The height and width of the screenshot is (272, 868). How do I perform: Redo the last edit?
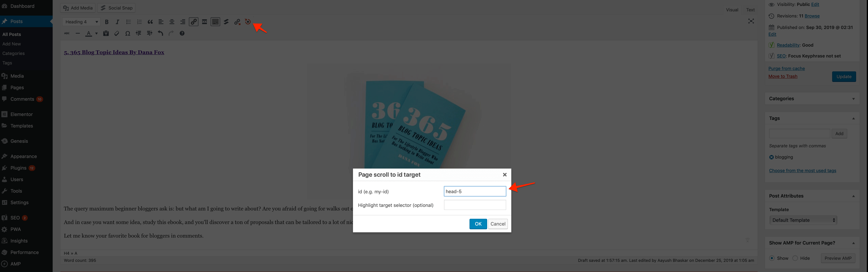[171, 33]
